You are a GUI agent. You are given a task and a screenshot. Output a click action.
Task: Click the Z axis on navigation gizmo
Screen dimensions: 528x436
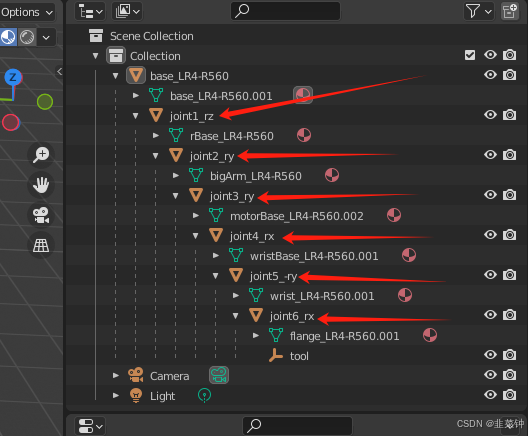[13, 77]
